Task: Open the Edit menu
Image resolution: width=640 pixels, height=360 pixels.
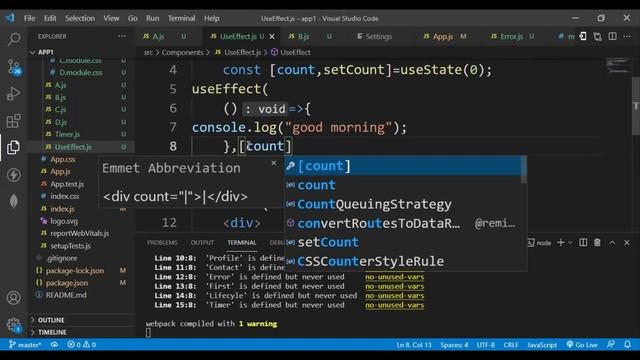Action: tap(50, 18)
